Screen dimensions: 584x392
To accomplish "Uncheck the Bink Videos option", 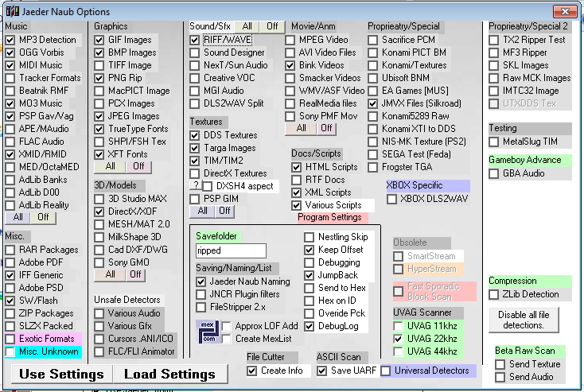I will 291,65.
